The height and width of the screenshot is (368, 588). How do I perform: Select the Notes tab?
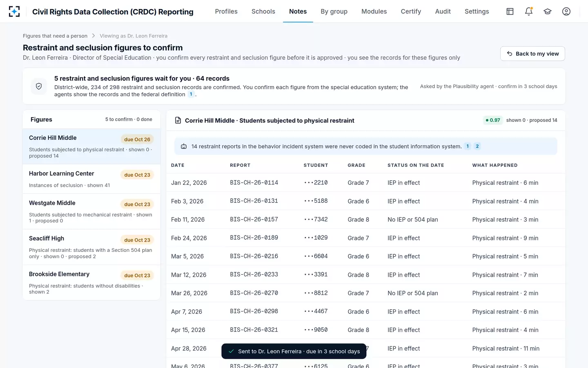(298, 11)
